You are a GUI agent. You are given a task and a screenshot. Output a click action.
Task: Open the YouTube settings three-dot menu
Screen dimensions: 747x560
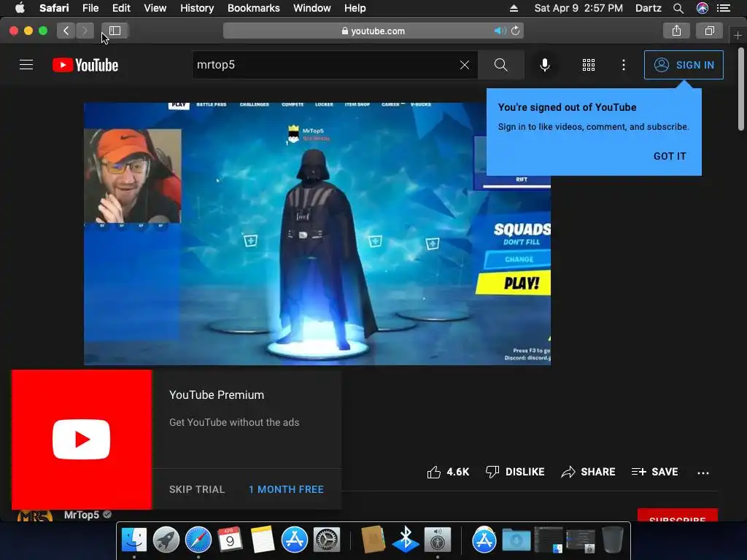click(624, 65)
